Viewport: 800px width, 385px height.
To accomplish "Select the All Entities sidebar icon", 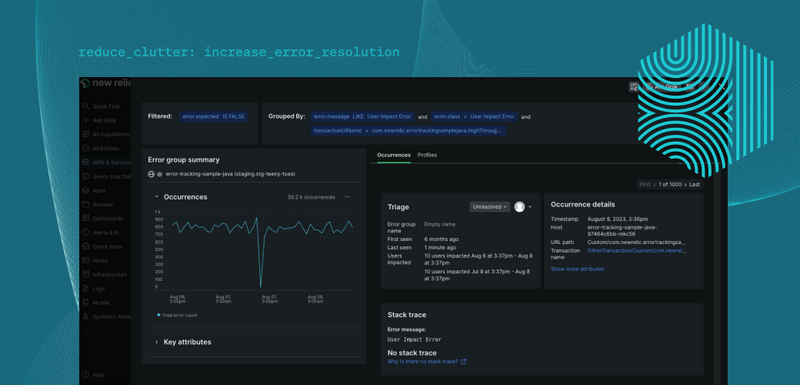I will click(x=86, y=148).
